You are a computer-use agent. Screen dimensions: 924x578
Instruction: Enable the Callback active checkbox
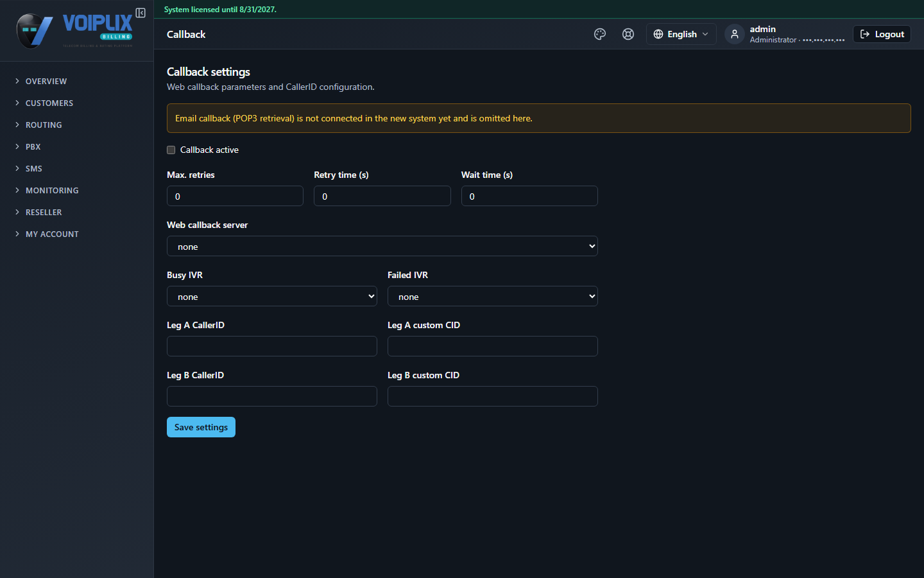point(171,150)
